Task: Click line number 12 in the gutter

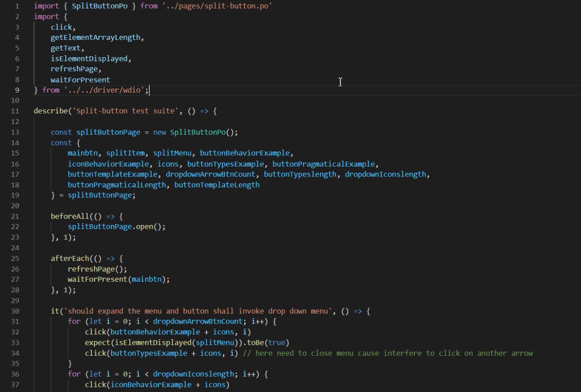Action: click(x=15, y=122)
